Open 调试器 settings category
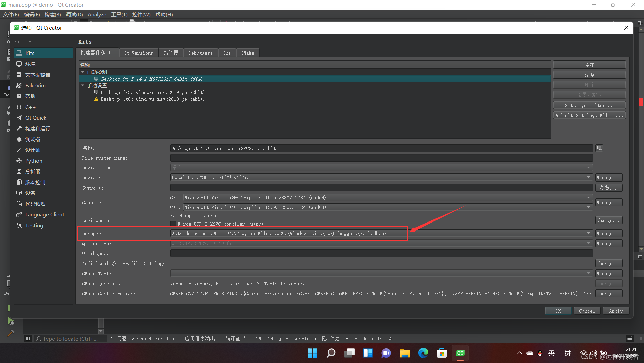 point(43,139)
